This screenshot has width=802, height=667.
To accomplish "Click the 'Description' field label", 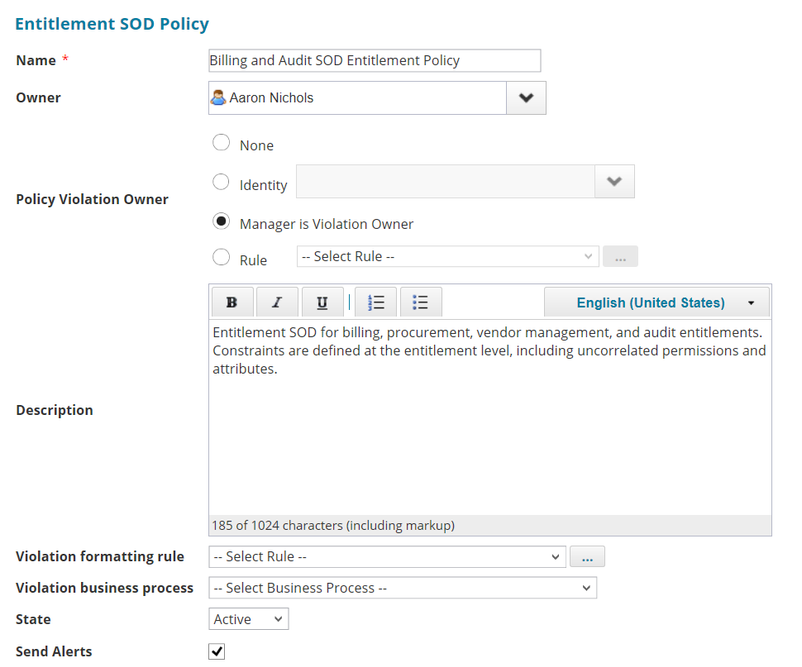I will click(x=54, y=410).
